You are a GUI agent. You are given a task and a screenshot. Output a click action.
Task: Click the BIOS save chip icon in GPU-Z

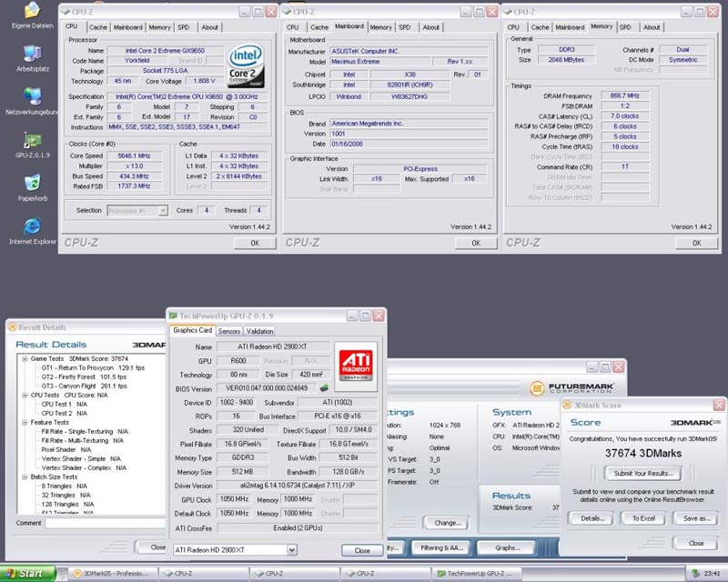[x=324, y=387]
